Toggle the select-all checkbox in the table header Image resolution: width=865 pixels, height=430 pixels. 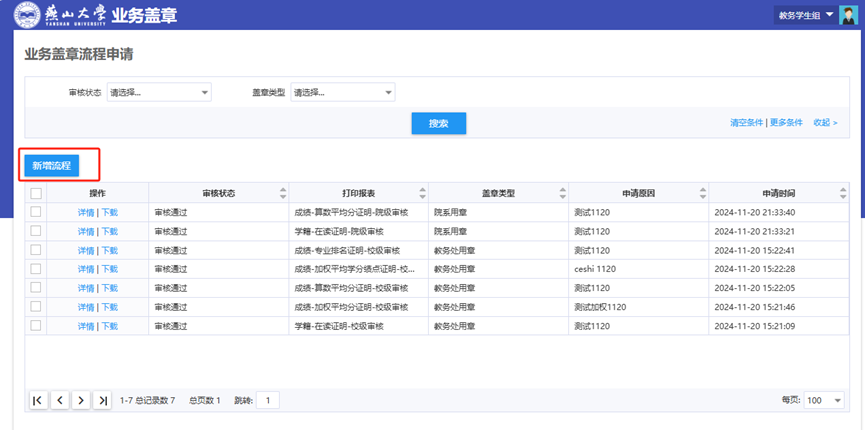tap(36, 193)
